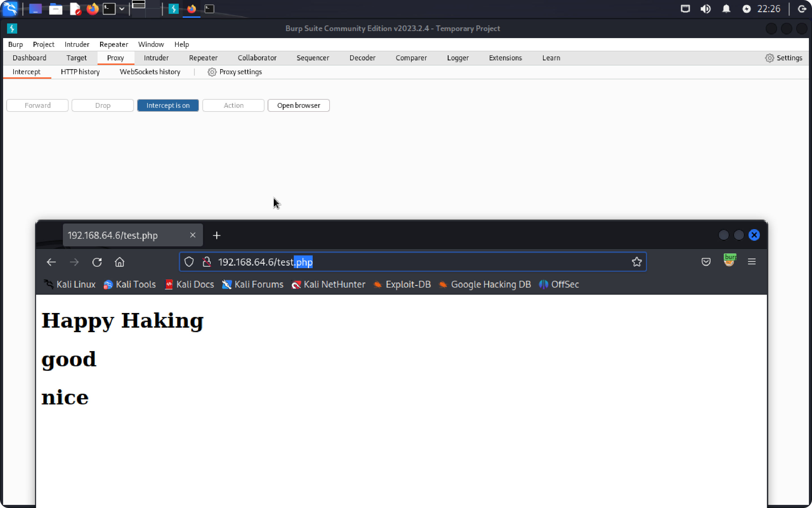812x508 pixels.
Task: Open the Kali Linux bookmark
Action: coord(69,284)
